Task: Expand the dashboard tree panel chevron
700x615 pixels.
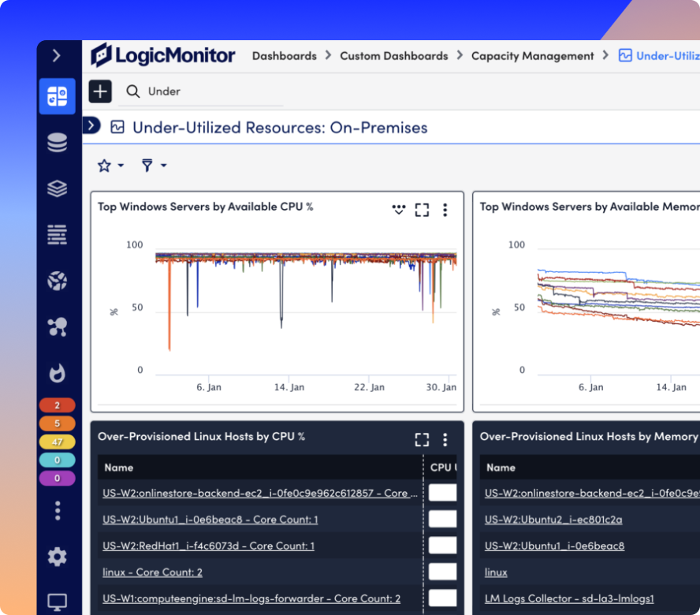Action: click(91, 125)
